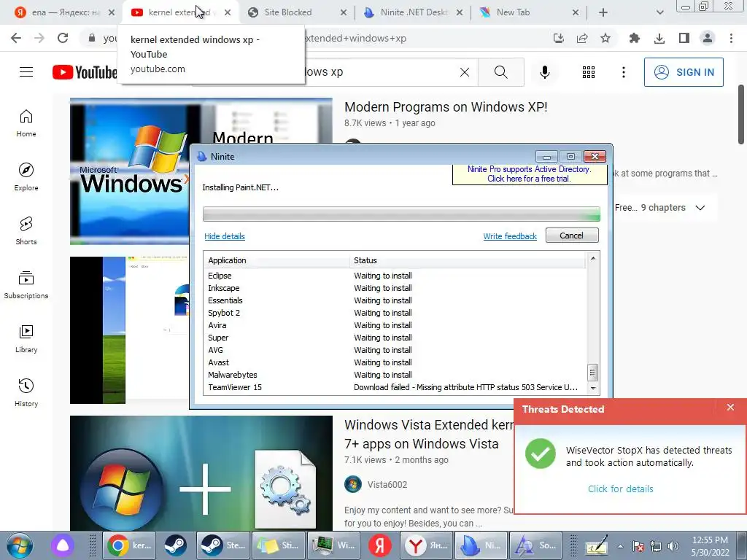This screenshot has height=560, width=747.
Task: Open YouTube apps grid icon
Action: [x=589, y=72]
